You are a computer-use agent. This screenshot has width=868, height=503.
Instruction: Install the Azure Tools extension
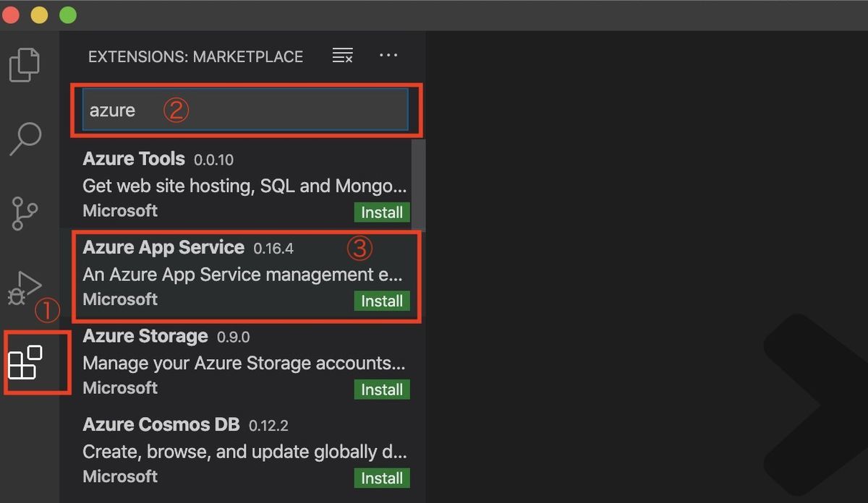click(x=382, y=212)
